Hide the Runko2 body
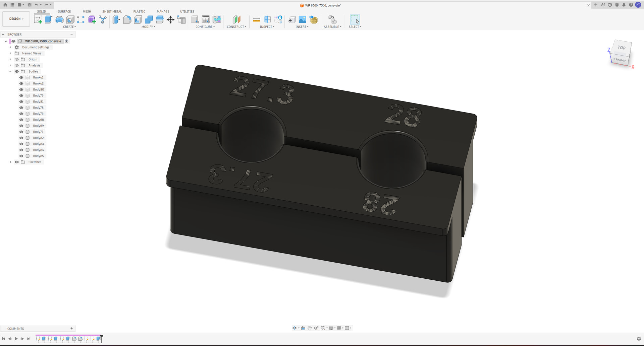Viewport: 644px width, 346px height. click(21, 83)
